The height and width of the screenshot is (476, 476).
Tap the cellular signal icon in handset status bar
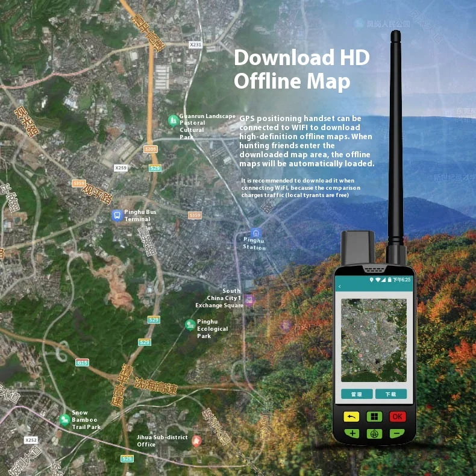coord(383,280)
